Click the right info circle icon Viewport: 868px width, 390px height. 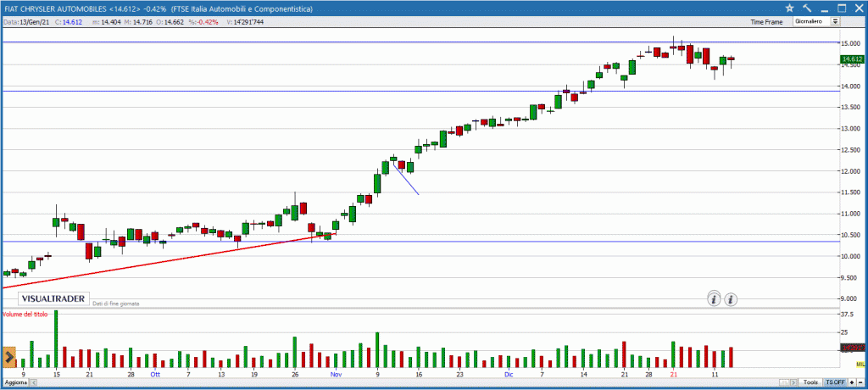pyautogui.click(x=731, y=299)
